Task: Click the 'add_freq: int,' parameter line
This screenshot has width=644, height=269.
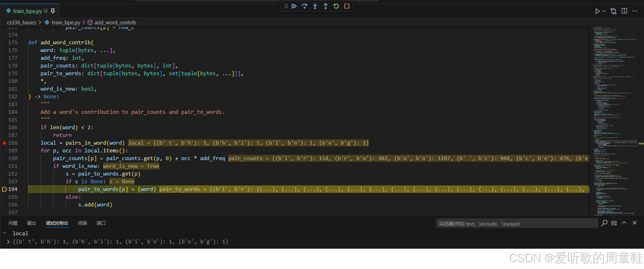Action: [62, 58]
